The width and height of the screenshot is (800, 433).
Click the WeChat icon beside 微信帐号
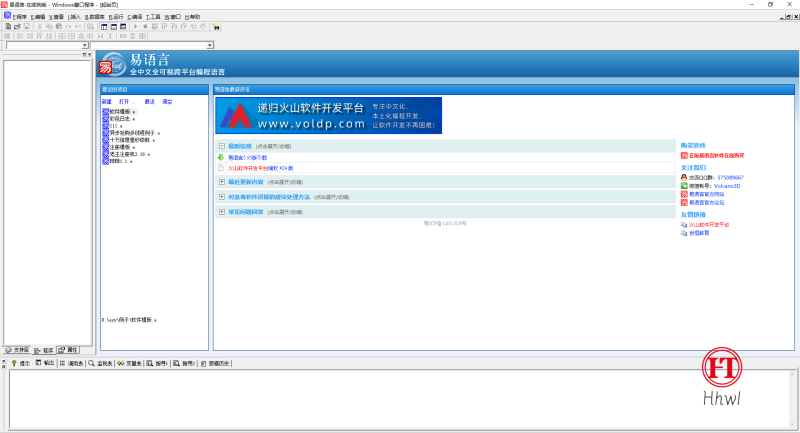tap(684, 185)
